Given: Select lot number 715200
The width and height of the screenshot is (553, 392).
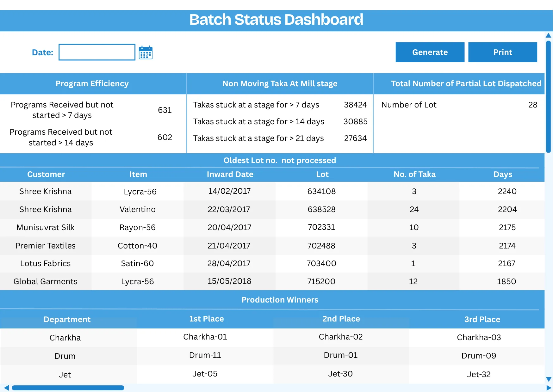Looking at the screenshot, I should (321, 281).
